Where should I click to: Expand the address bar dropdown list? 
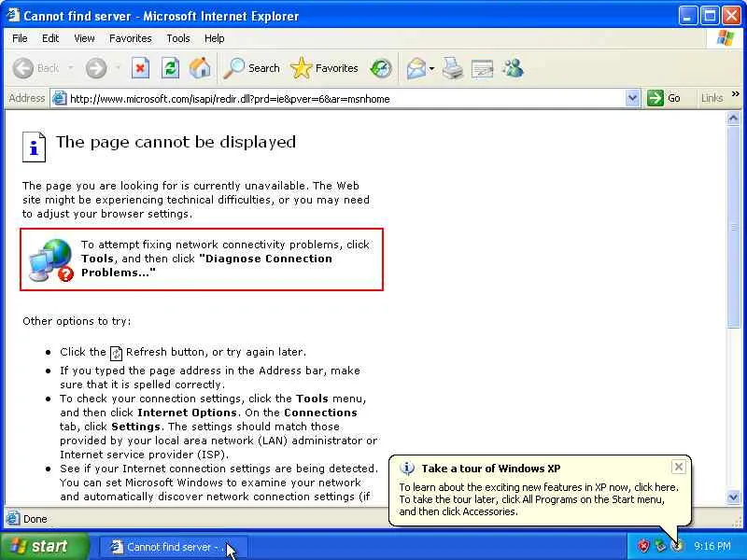coord(632,98)
